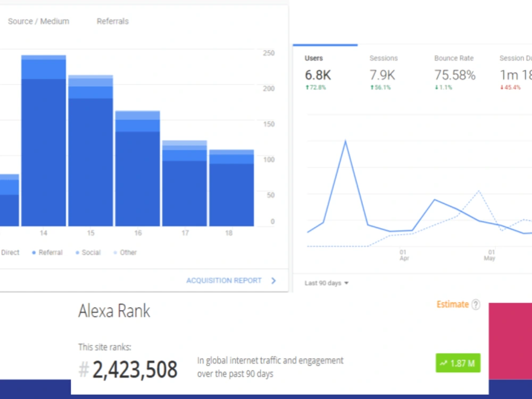The width and height of the screenshot is (532, 399).
Task: Click the Alexa Rank heading
Action: [x=114, y=311]
